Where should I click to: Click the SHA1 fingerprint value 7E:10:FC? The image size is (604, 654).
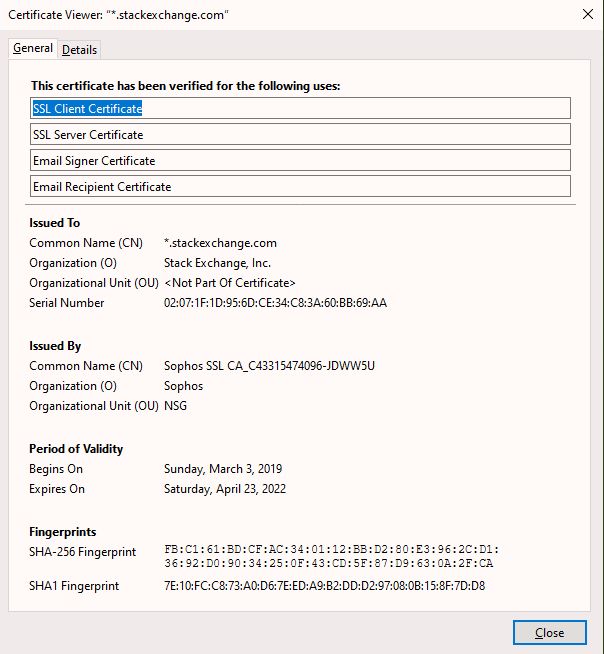click(x=325, y=586)
